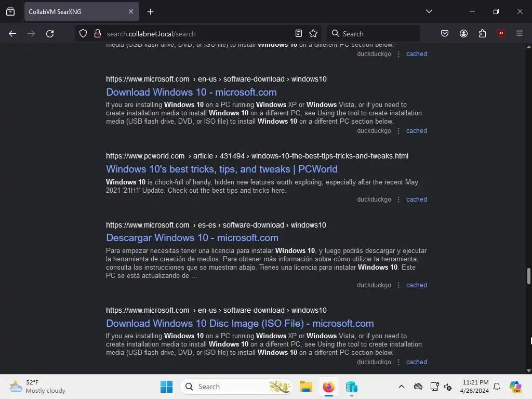The image size is (532, 399).
Task: Open the Extensions puzzle icon
Action: point(482,34)
